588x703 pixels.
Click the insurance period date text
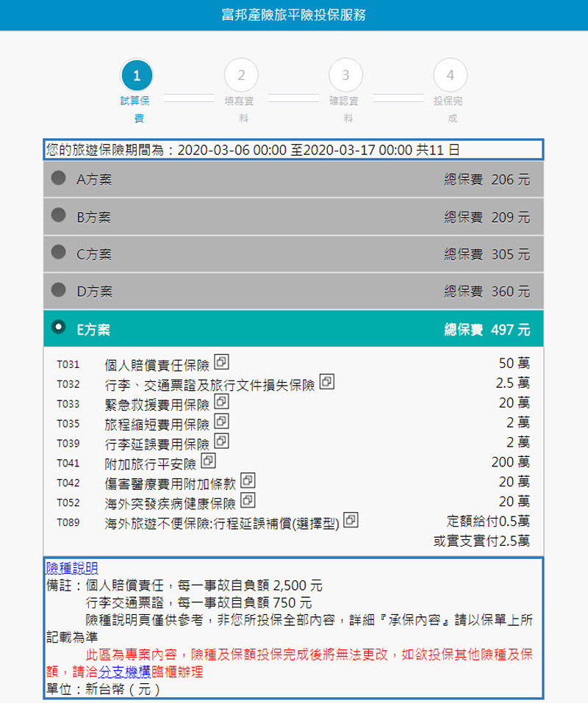(253, 150)
